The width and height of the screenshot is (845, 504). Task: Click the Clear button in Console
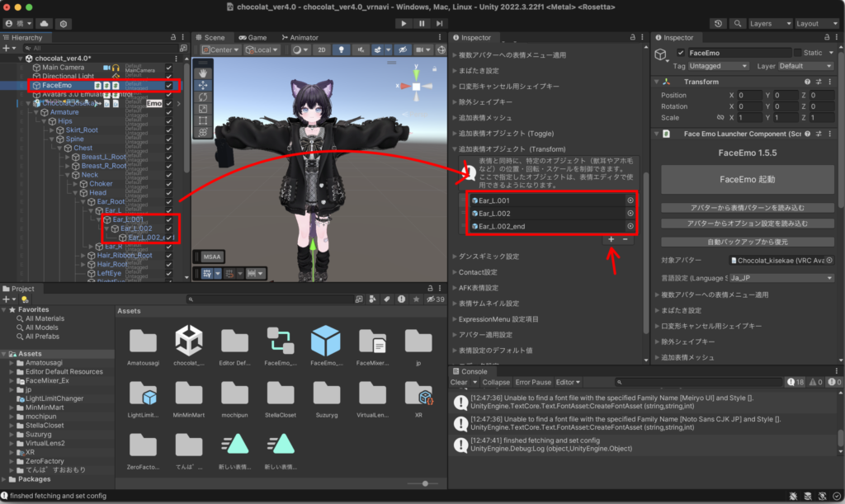tap(459, 383)
